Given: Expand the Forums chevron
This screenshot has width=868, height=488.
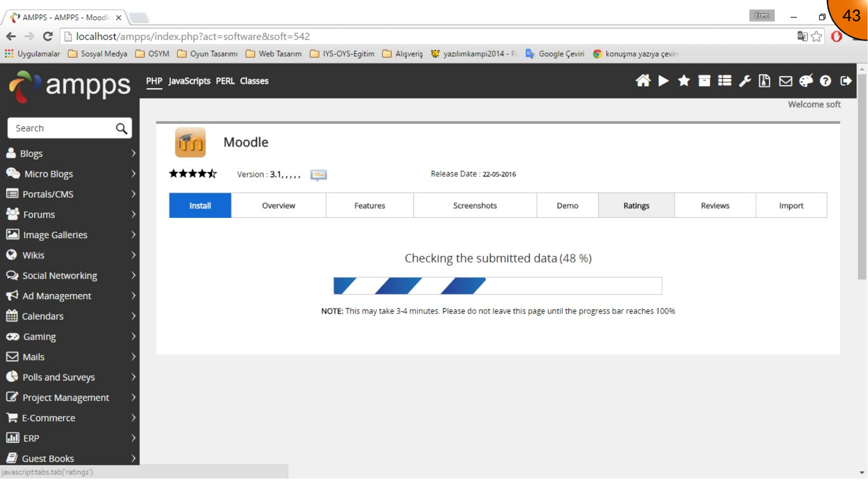Looking at the screenshot, I should coord(133,214).
